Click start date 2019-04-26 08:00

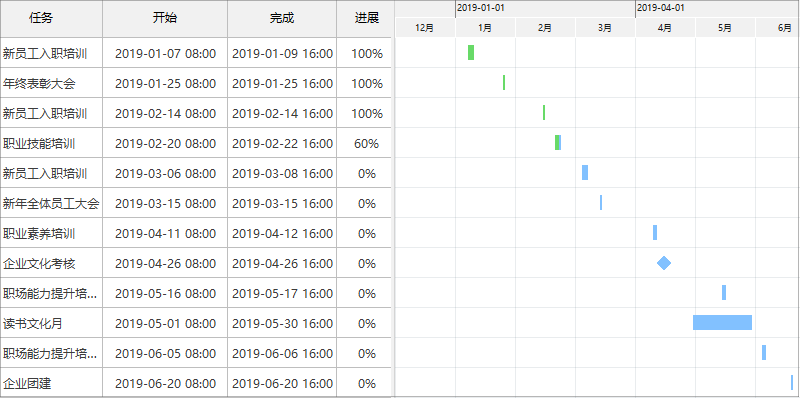tap(165, 264)
